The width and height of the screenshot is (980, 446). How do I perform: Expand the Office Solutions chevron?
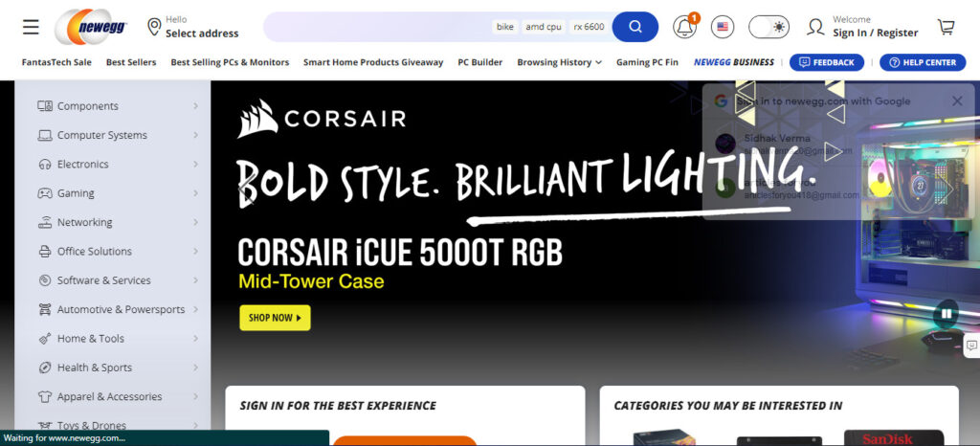pyautogui.click(x=195, y=251)
